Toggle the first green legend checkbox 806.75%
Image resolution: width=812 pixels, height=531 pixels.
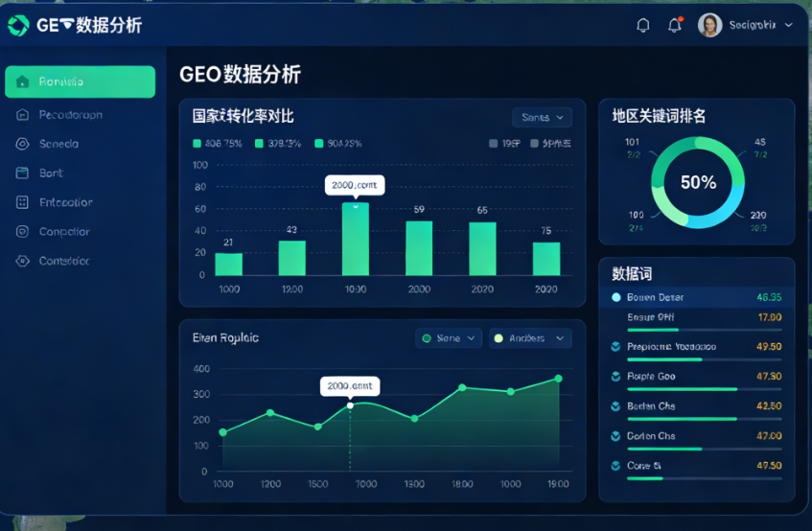197,144
